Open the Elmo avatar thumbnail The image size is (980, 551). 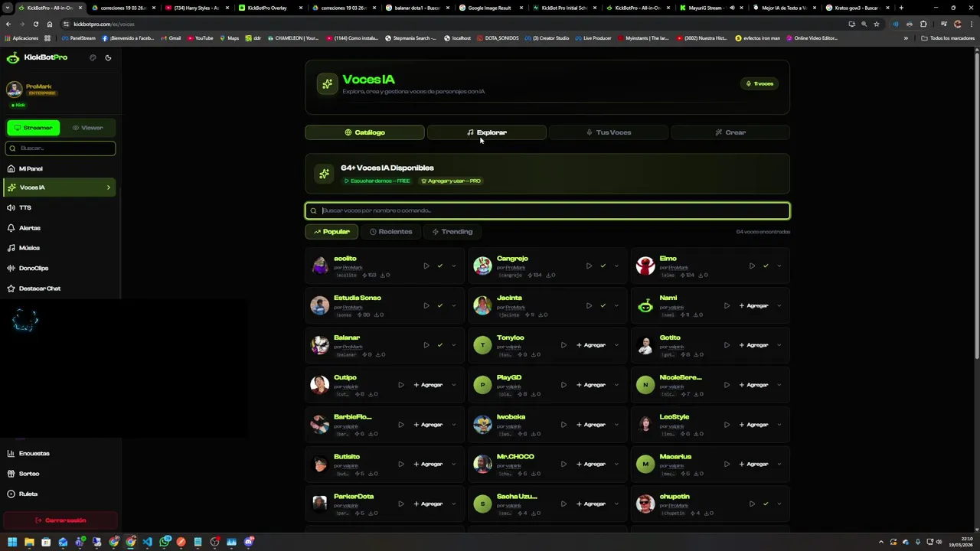(645, 266)
